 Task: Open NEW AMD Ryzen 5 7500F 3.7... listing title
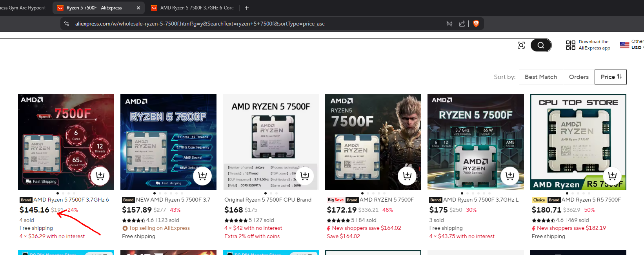point(175,200)
